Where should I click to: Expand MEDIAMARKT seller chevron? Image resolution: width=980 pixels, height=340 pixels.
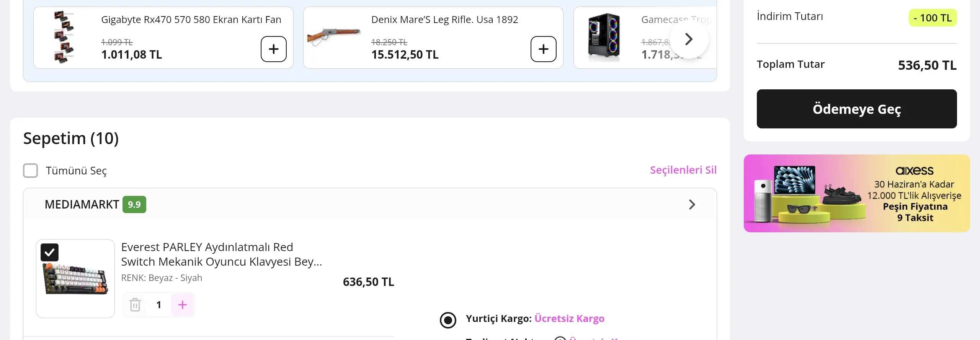click(692, 204)
